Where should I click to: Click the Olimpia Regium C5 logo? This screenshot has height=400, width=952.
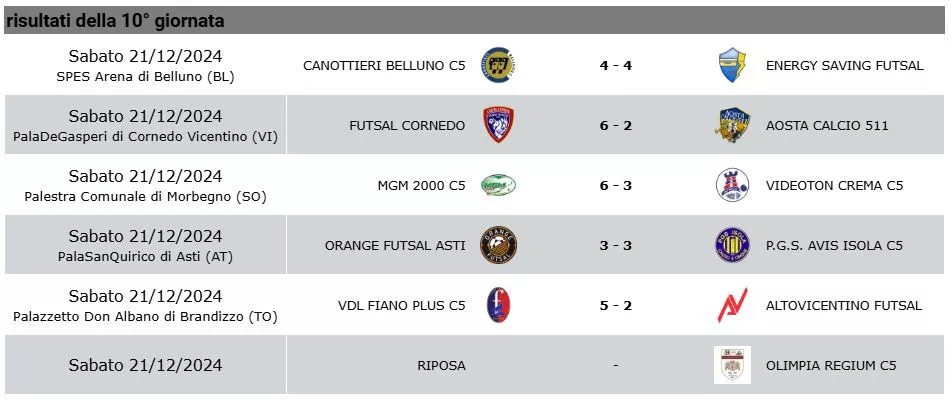point(732,365)
